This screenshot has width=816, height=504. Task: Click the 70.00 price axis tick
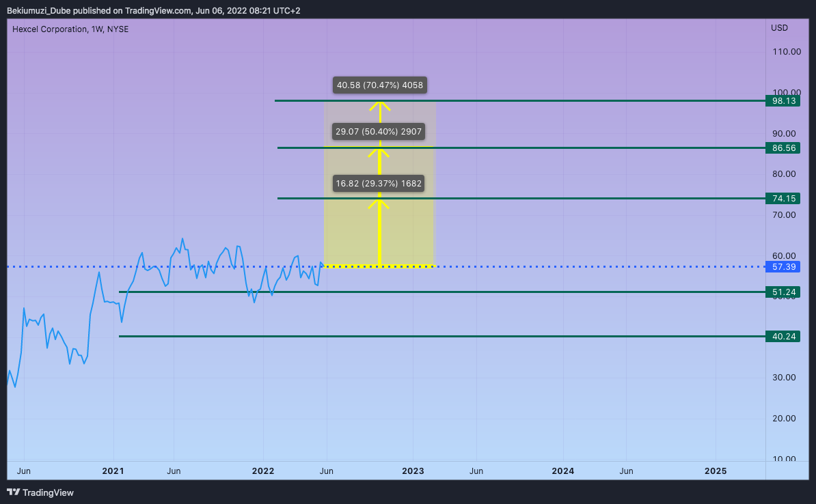(784, 215)
